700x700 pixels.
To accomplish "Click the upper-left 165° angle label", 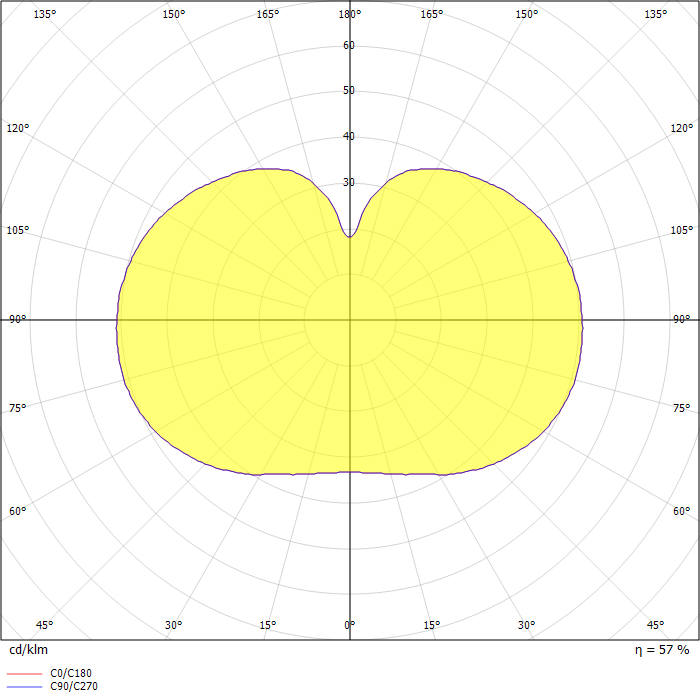I will 268,14.
